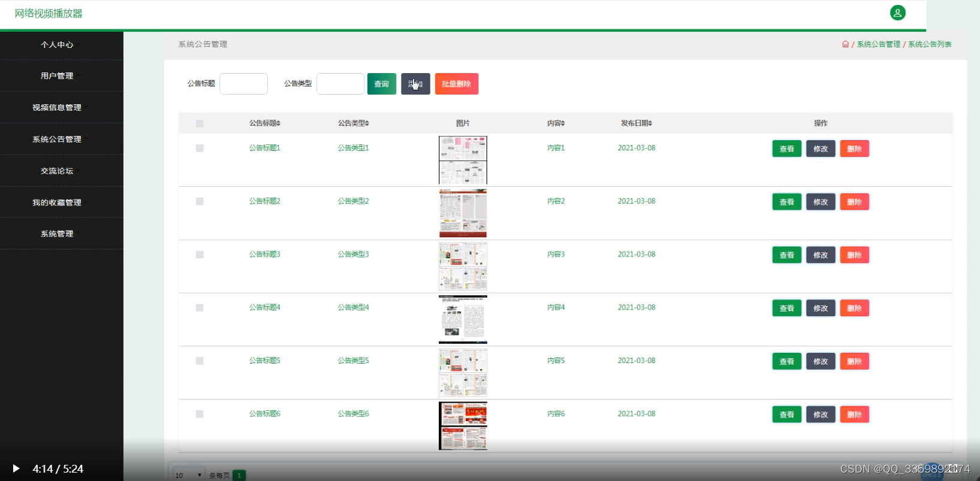Open the image thumbnail for 公告标题6
Viewport: 980px width, 481px height.
[x=463, y=426]
